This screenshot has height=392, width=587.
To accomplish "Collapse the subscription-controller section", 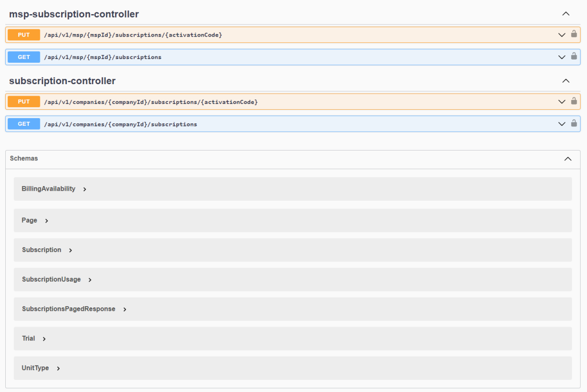I will pos(566,80).
